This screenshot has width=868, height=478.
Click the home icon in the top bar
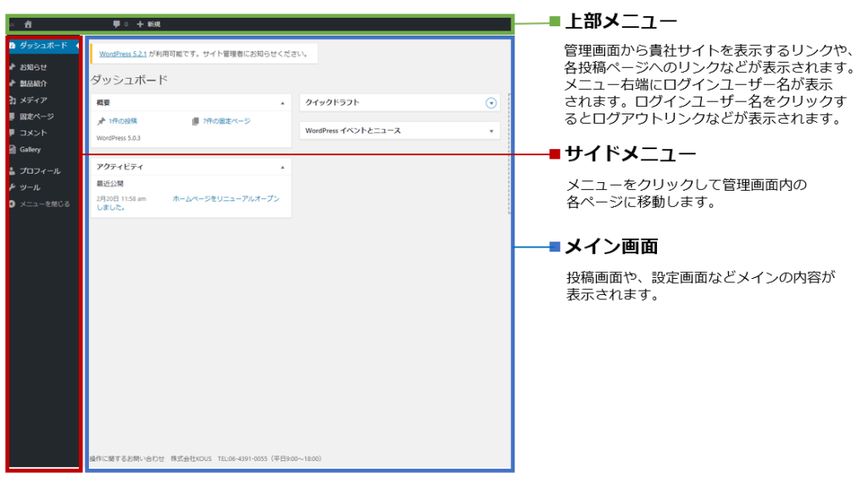point(28,25)
